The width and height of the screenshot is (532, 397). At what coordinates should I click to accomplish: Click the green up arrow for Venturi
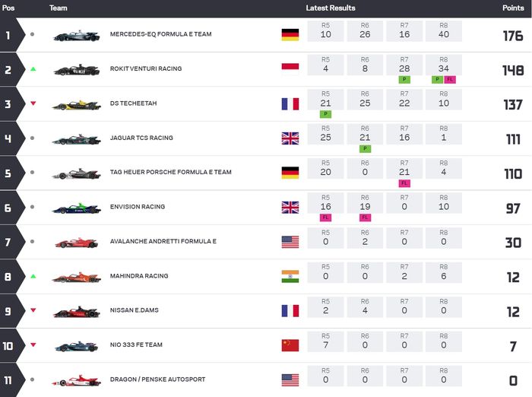[33, 69]
